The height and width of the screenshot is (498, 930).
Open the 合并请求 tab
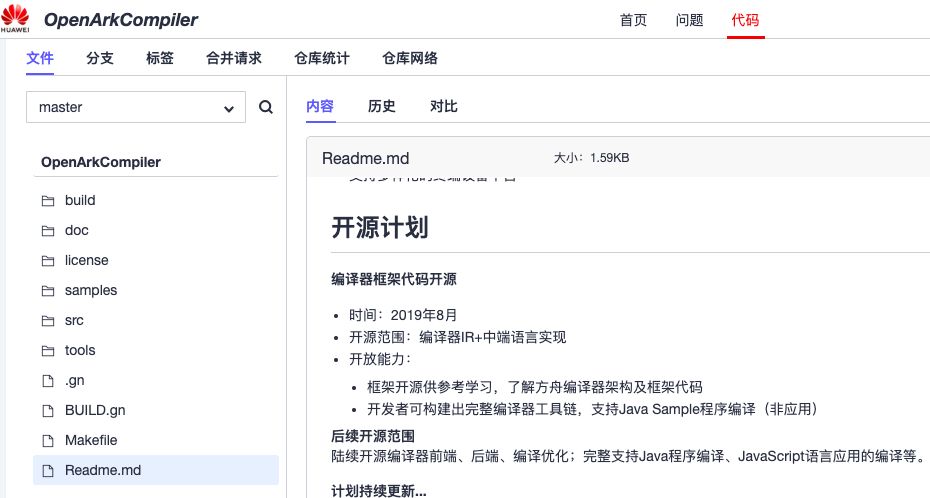click(x=234, y=58)
